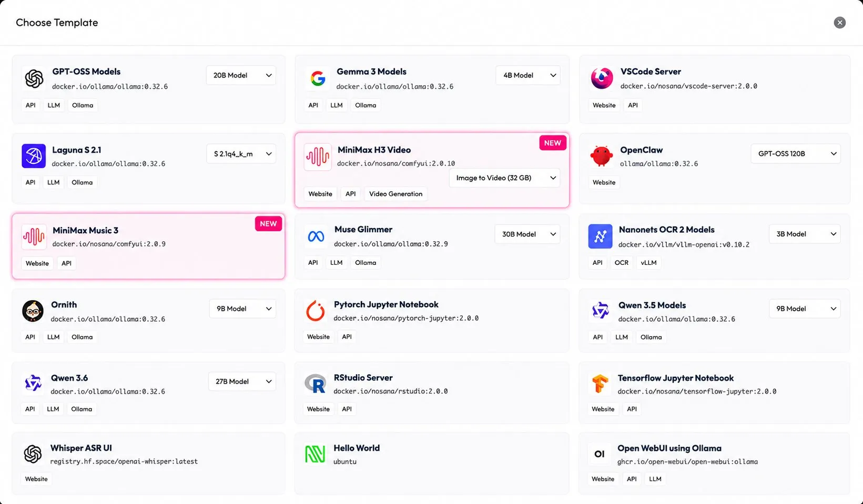Click the Hello World green logo icon
This screenshot has width=863, height=504.
tap(315, 454)
